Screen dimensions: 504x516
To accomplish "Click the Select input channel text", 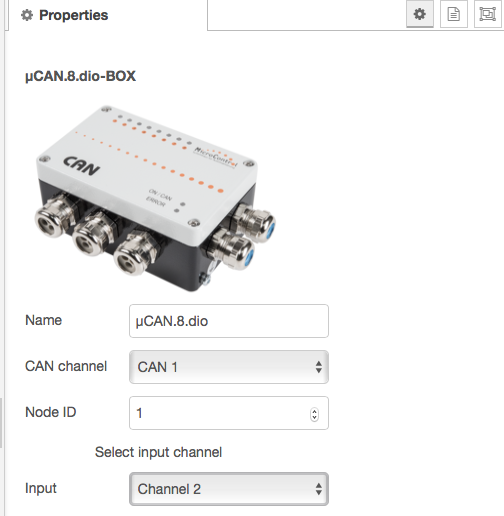I will pos(158,452).
